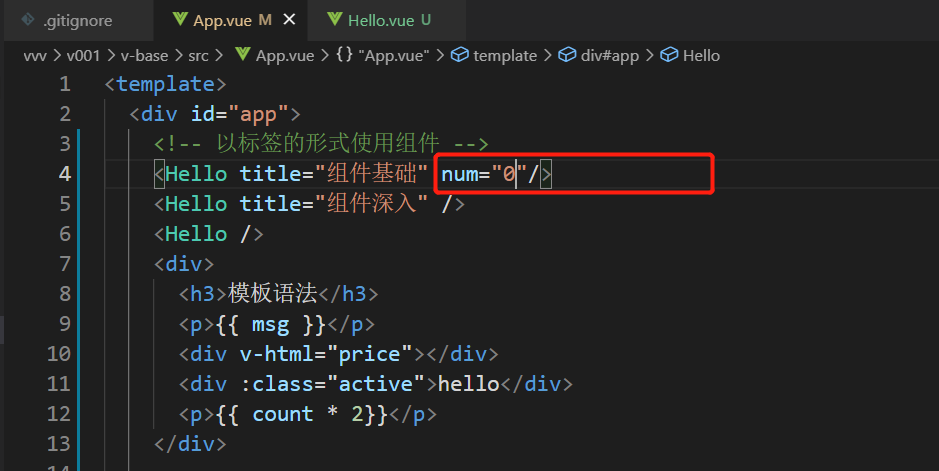This screenshot has width=939, height=471.
Task: Select the Hello breadcrumb symbol
Action: 701,56
